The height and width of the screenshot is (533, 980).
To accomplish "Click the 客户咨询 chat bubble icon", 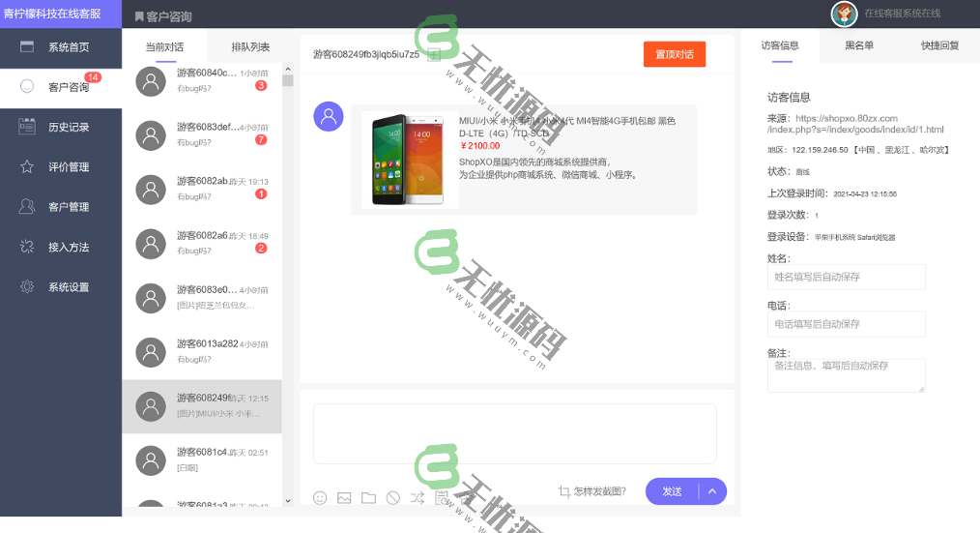I will (x=27, y=86).
